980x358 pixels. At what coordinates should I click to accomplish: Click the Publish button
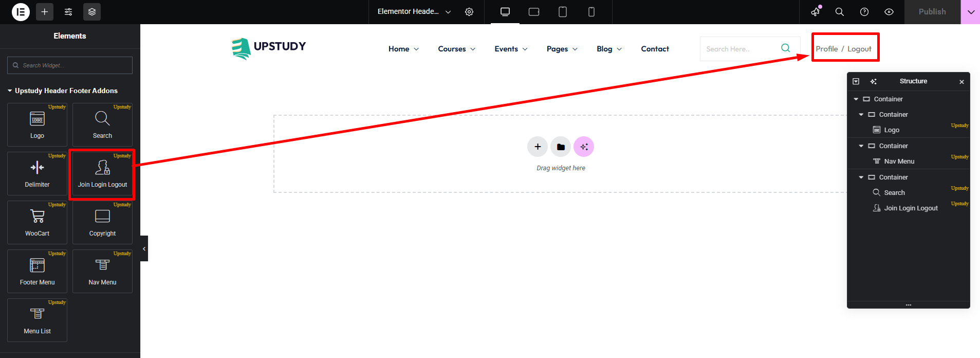[932, 12]
